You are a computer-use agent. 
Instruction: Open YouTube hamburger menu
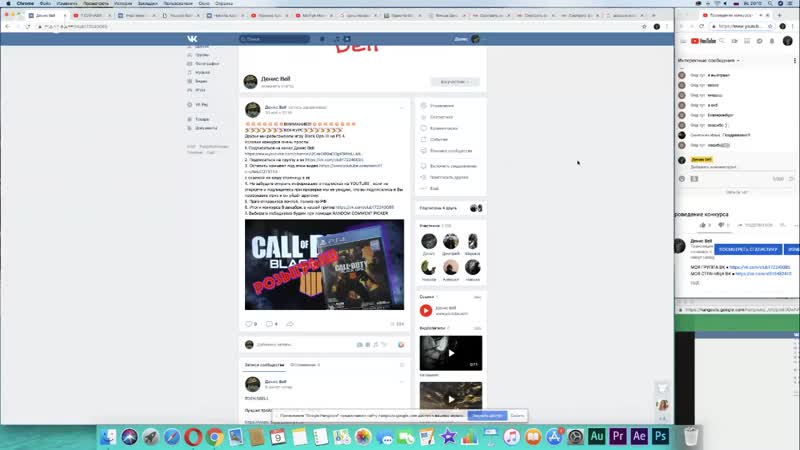(x=683, y=41)
